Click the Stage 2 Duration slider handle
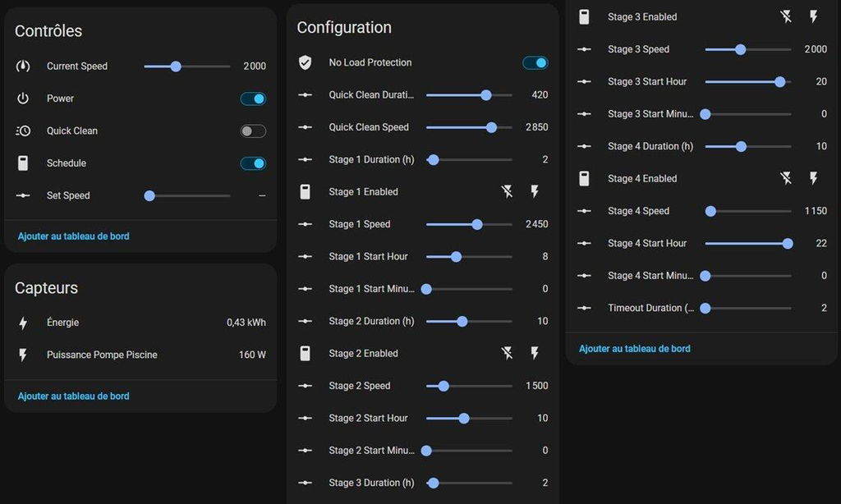841x504 pixels. coord(462,321)
